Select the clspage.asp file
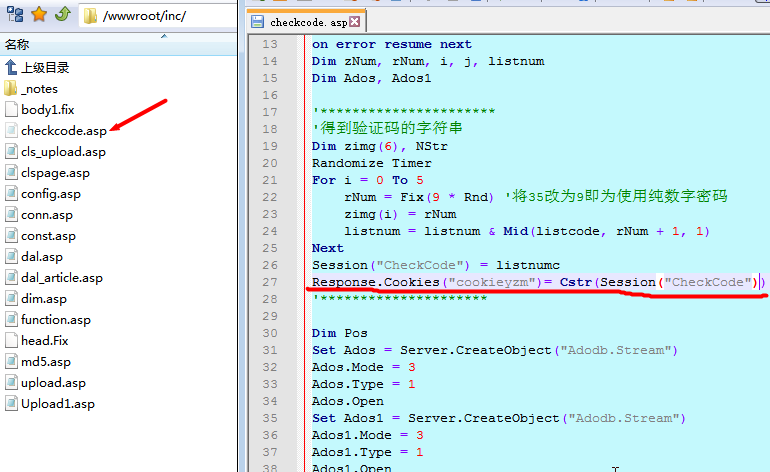The height and width of the screenshot is (472, 770). coord(55,173)
